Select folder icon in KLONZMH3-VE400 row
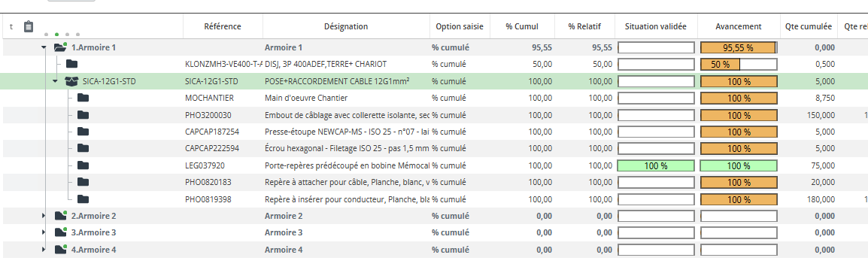 click(x=72, y=64)
